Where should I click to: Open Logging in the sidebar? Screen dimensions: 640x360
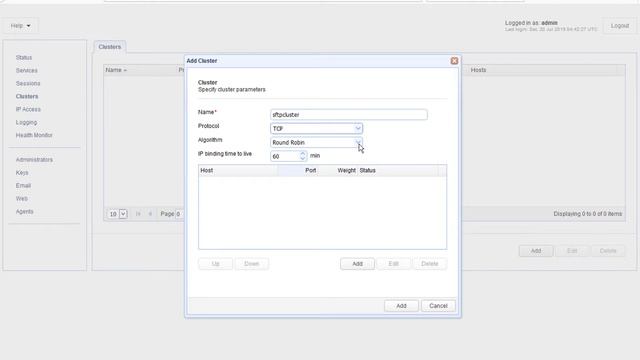(x=26, y=122)
